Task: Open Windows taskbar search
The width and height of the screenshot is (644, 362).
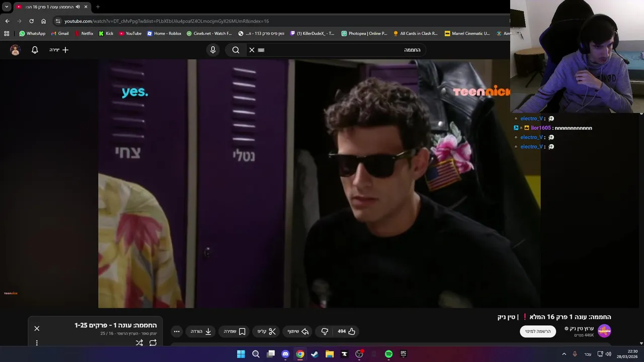Action: [x=256, y=354]
